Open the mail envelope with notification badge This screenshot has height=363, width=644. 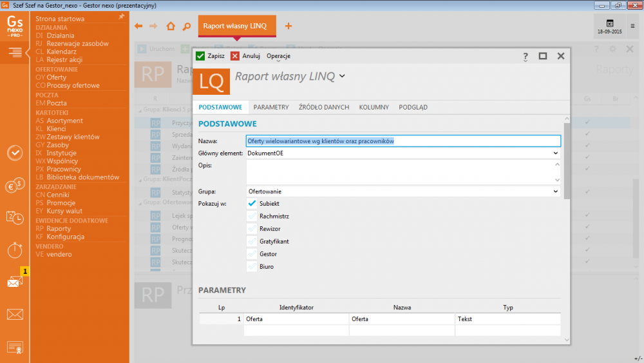click(15, 281)
